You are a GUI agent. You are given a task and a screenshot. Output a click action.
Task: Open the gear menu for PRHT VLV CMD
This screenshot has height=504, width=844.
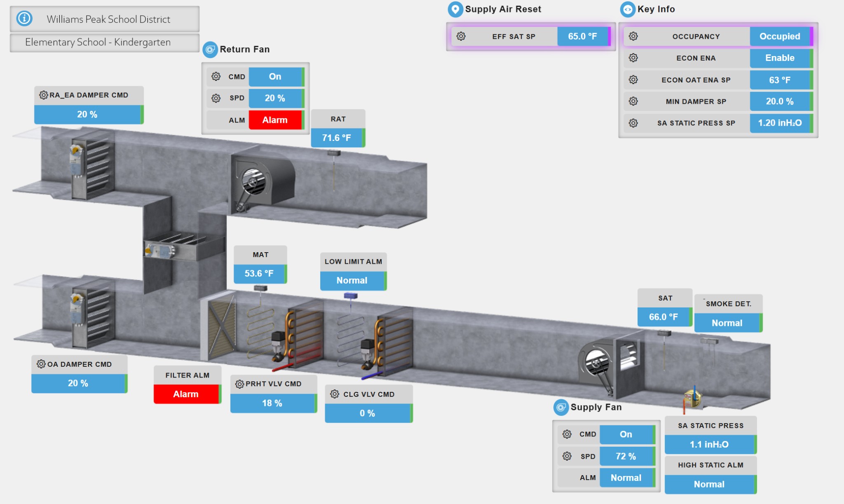tap(239, 384)
